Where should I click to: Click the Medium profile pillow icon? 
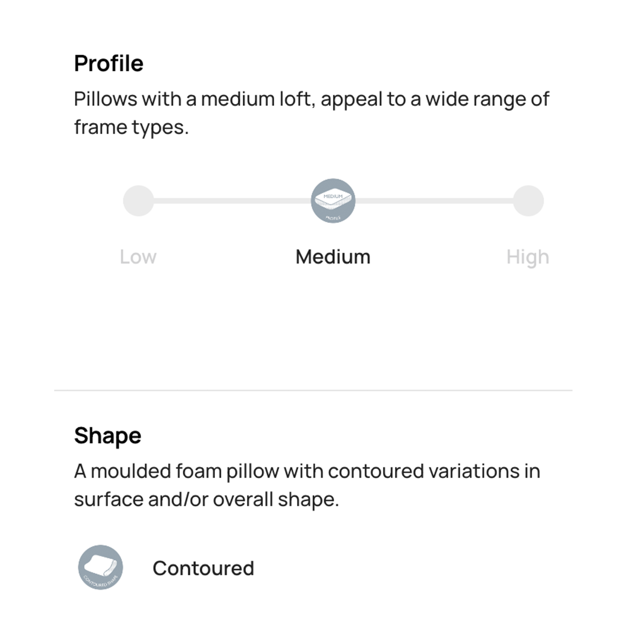[x=333, y=201]
